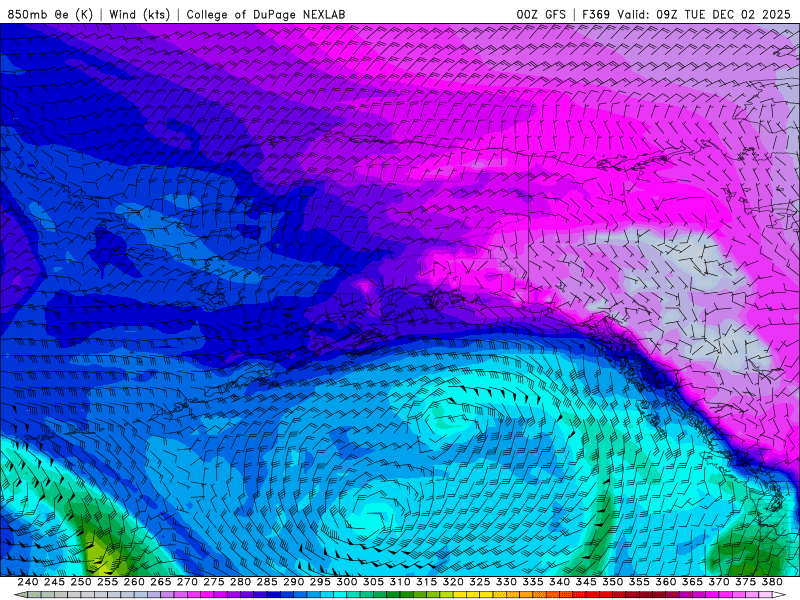800x600 pixels.
Task: Select the 335 value on the color scale
Action: (x=533, y=582)
